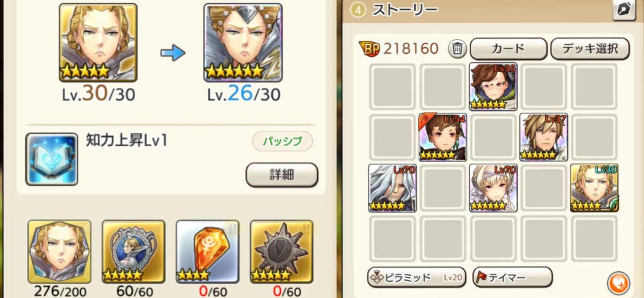644x298 pixels.
Task: Open the ピラミッド formation selector
Action: pyautogui.click(x=416, y=277)
